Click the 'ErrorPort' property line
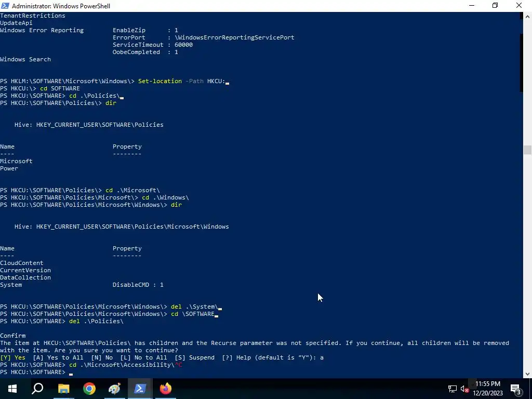This screenshot has width=532, height=399. click(x=204, y=37)
